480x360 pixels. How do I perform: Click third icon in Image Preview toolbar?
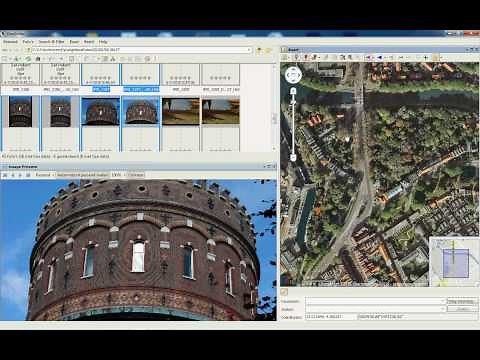21,175
